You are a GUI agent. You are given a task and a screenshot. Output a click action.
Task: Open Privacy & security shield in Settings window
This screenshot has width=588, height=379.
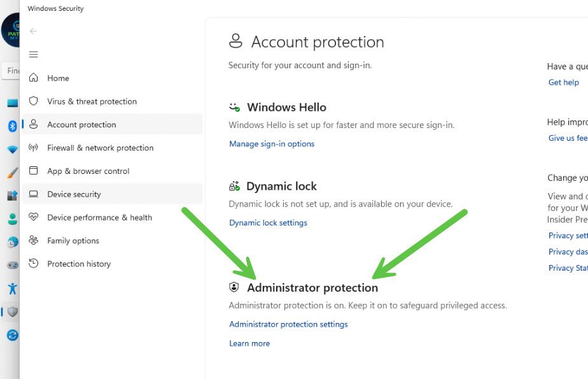pos(12,312)
